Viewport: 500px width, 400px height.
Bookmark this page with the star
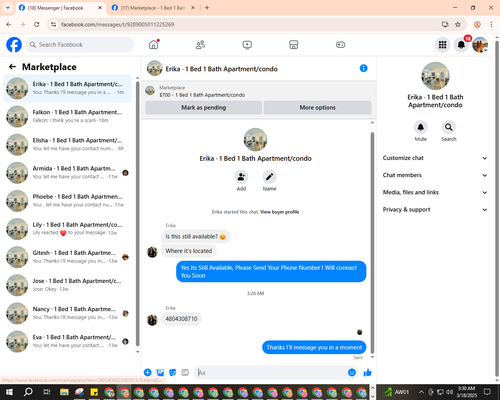pos(458,24)
